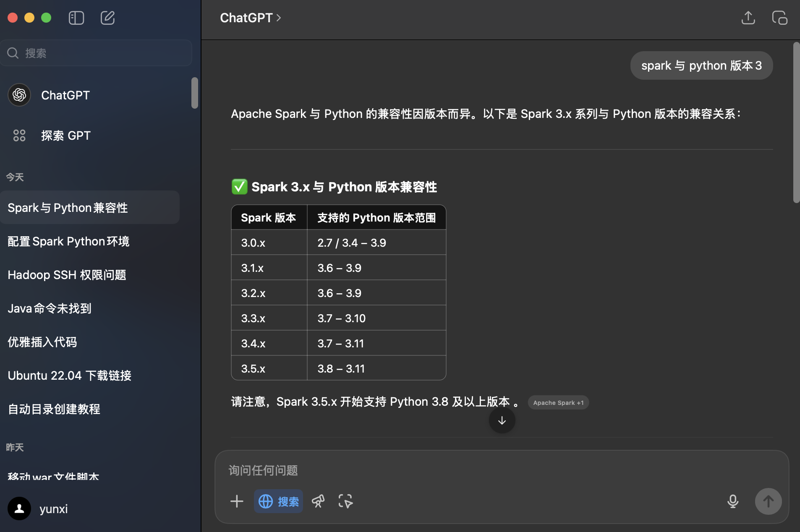Click the yunxi profile avatar
Viewport: 800px width, 532px height.
(x=19, y=509)
